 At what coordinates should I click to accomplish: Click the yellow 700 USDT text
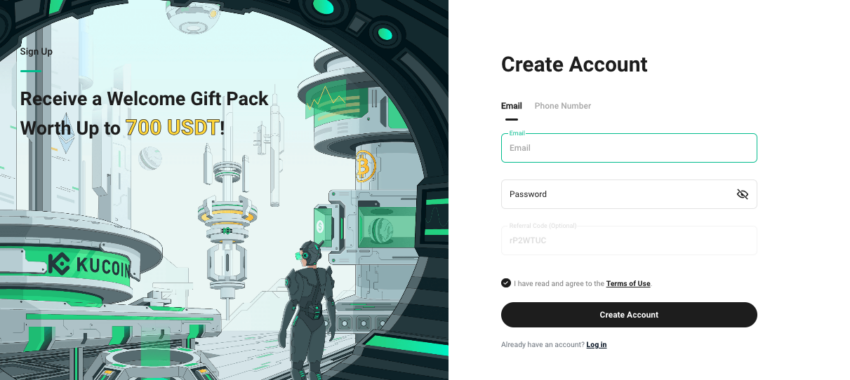pos(173,128)
